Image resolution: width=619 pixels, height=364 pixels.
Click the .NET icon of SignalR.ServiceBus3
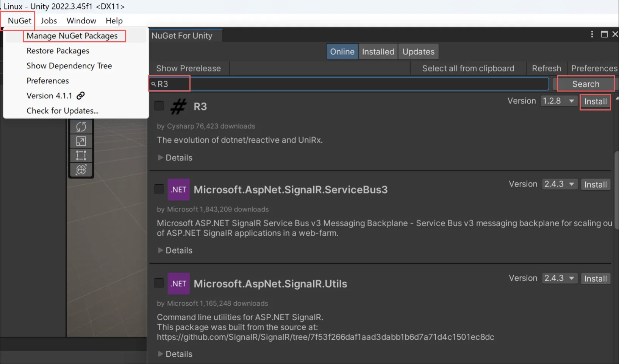pos(178,190)
